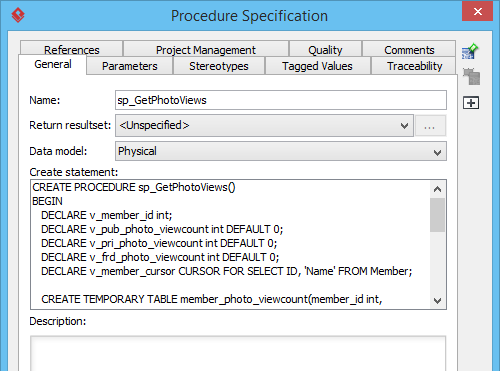Click the CREATE PROCEDURE sp_GetPhotoViews() line
The width and height of the screenshot is (500, 371).
click(134, 187)
